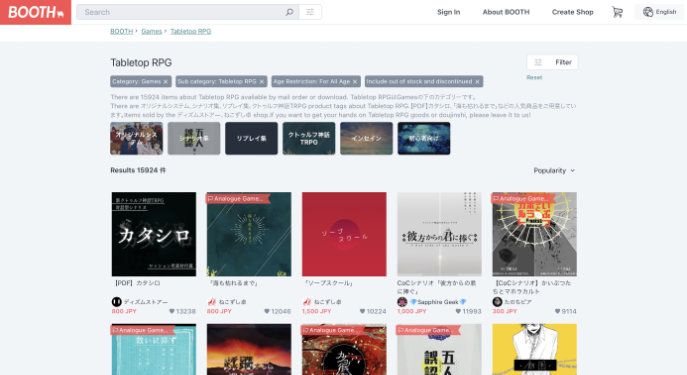The image size is (687, 375).
Task: Click ねこずし shop avatar under 海も枯れるまで
Action: point(212,302)
